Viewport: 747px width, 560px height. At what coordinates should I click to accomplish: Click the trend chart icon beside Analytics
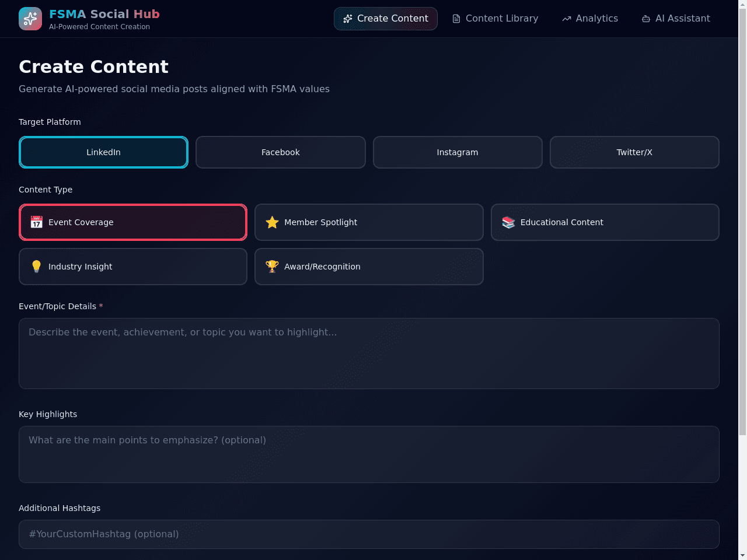(x=567, y=19)
